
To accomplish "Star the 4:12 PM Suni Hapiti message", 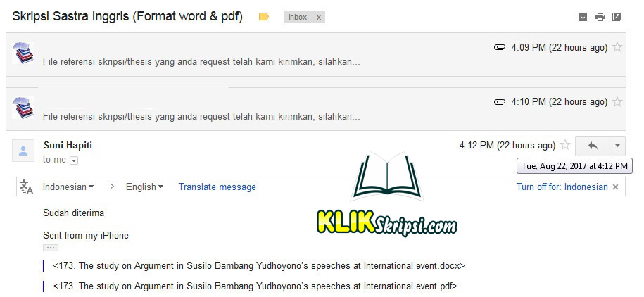I will pyautogui.click(x=565, y=145).
